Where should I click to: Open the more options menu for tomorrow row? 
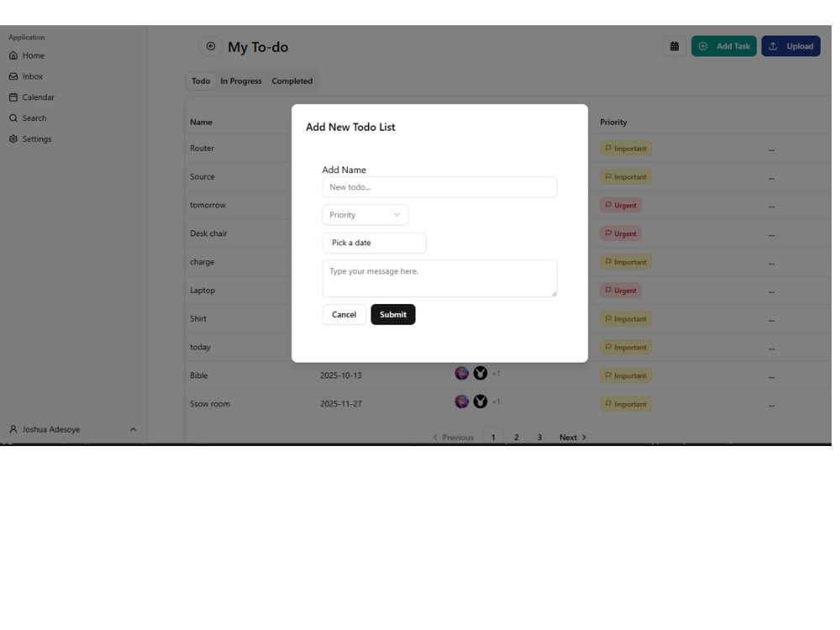[x=771, y=207]
